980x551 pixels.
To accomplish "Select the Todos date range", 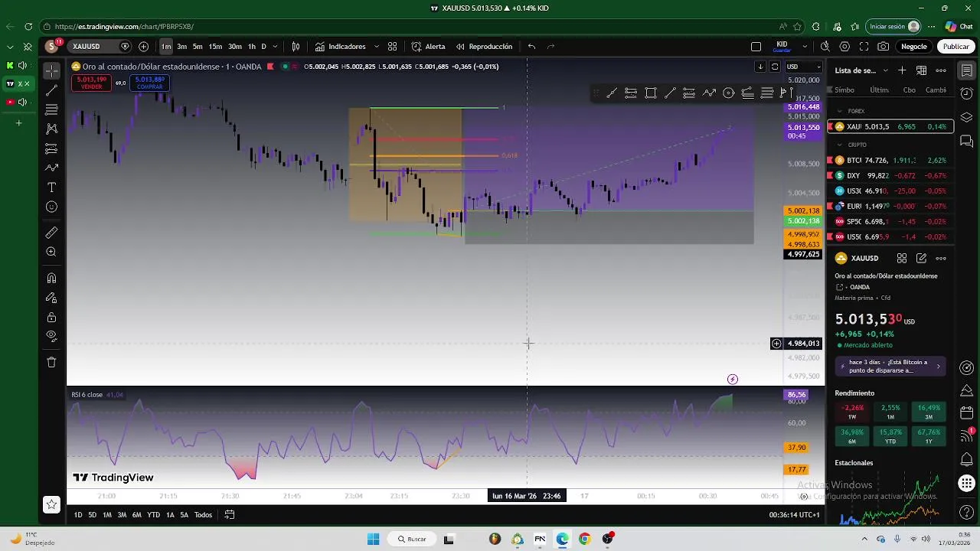I will click(x=203, y=515).
